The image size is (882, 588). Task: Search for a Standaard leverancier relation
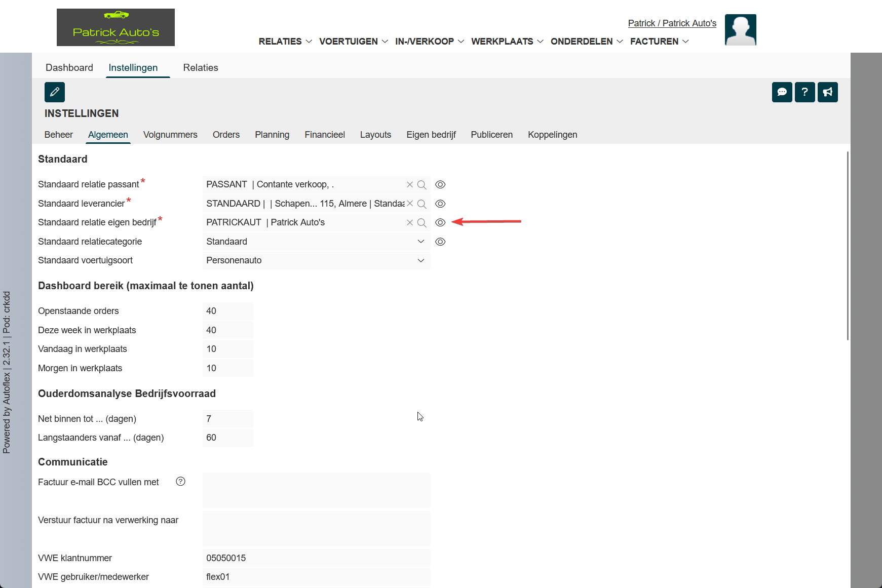[421, 204]
